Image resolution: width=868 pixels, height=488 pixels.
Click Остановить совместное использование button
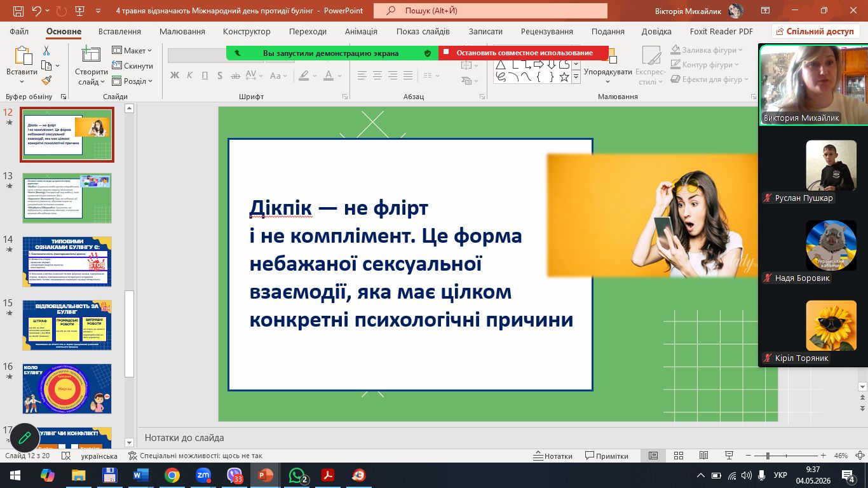524,53
